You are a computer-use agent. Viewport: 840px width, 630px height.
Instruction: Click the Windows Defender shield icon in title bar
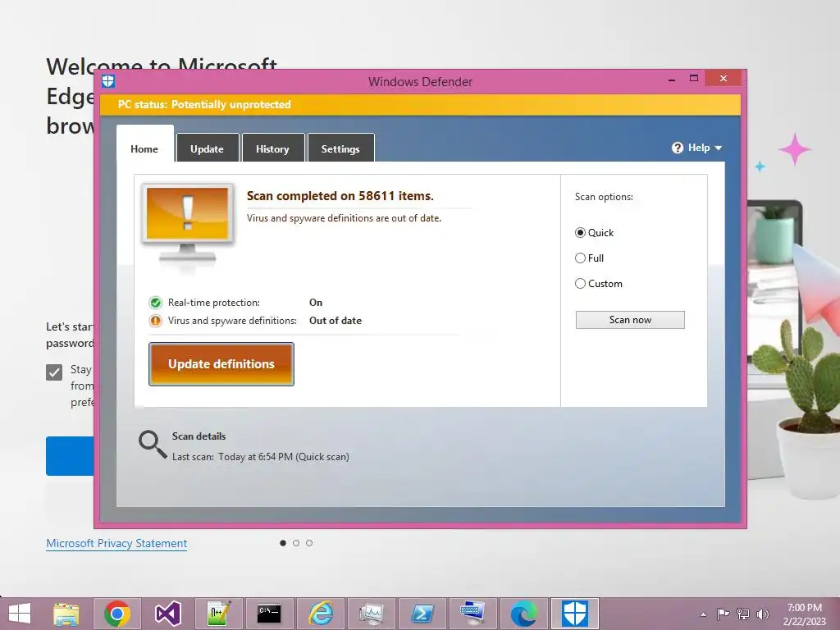click(x=108, y=81)
